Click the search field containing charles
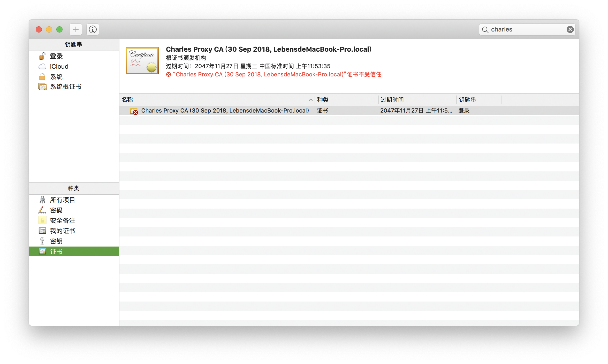608x364 pixels. 525,29
